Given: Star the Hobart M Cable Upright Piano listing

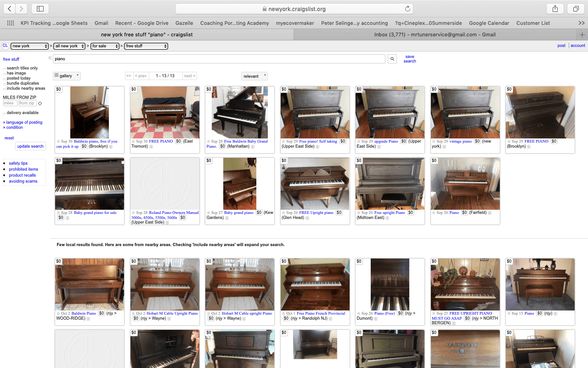Looking at the screenshot, I should (134, 314).
